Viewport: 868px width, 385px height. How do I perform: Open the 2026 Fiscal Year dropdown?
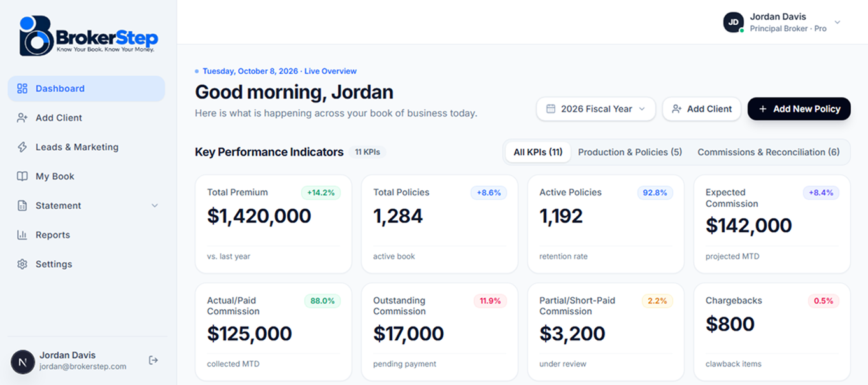pos(596,109)
